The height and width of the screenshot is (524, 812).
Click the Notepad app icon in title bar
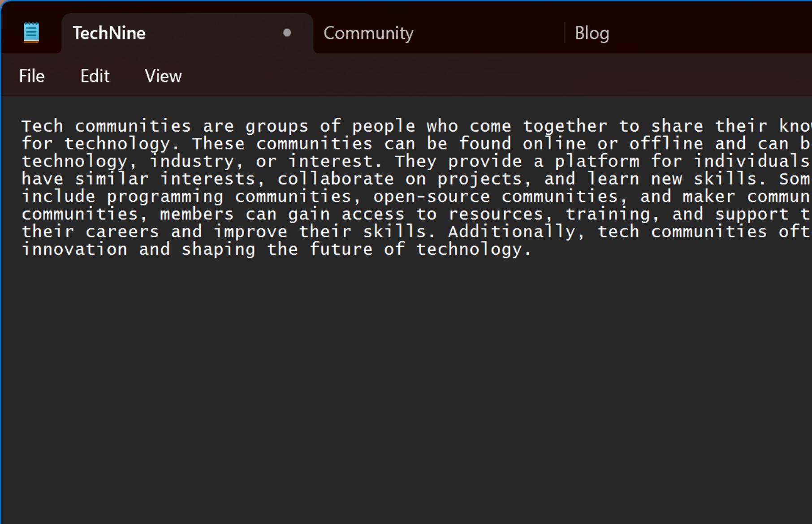point(31,33)
